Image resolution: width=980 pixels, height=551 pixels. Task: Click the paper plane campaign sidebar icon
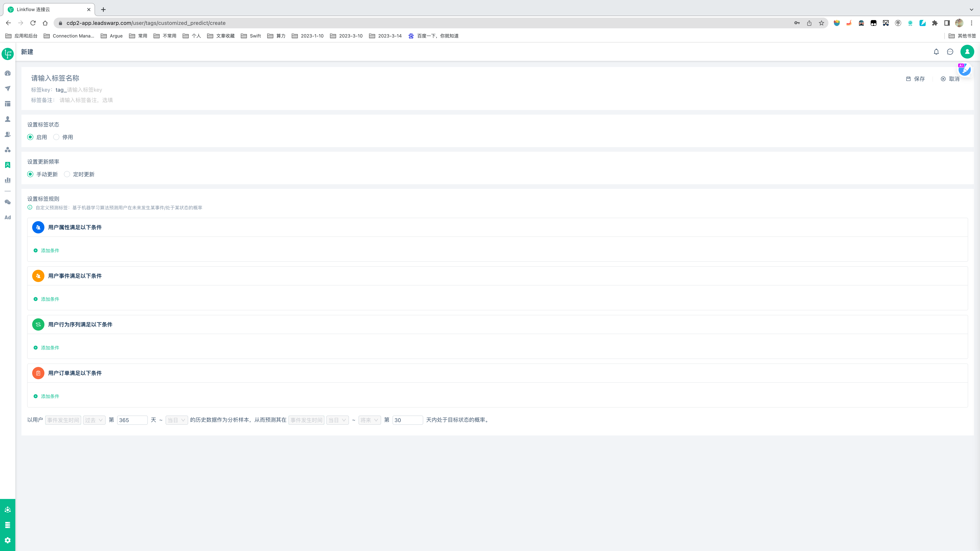[8, 88]
